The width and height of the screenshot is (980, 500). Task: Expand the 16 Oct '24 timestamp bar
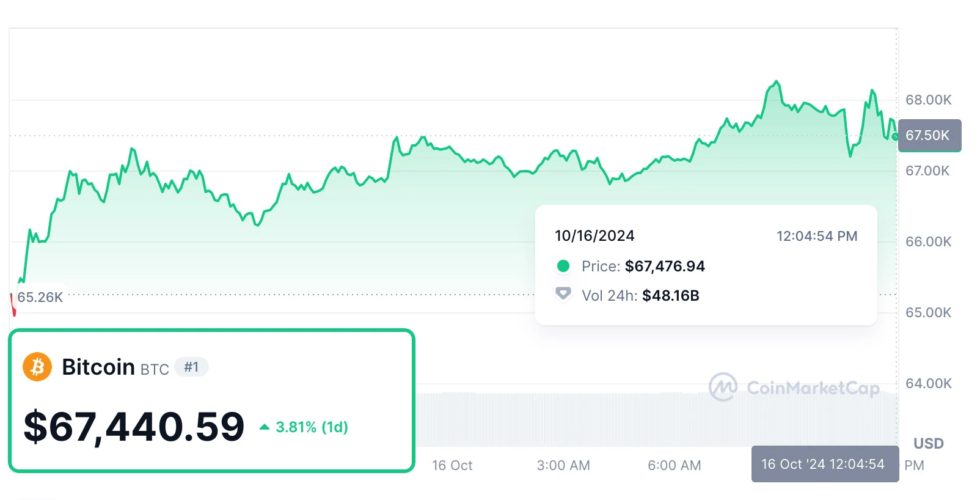[x=824, y=464]
